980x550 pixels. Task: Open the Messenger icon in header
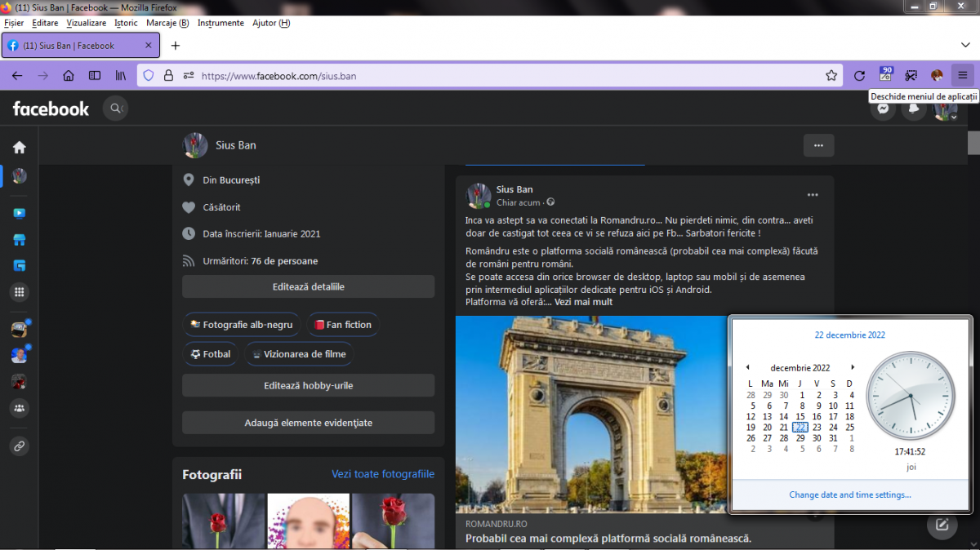point(882,108)
